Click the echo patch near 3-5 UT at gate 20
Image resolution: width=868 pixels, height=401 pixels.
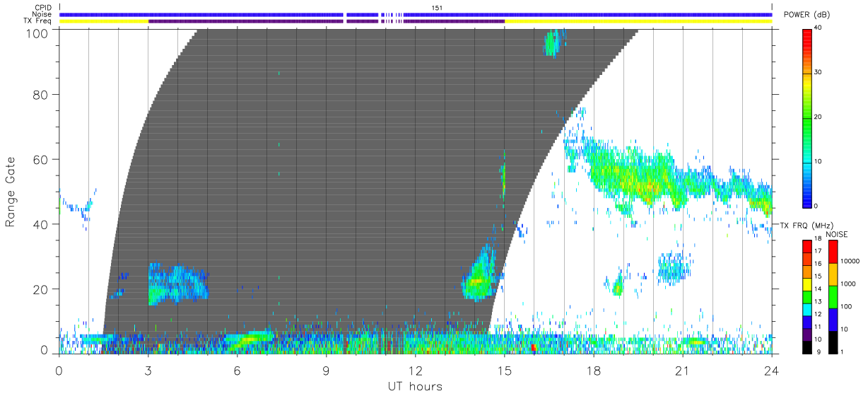pos(177,284)
